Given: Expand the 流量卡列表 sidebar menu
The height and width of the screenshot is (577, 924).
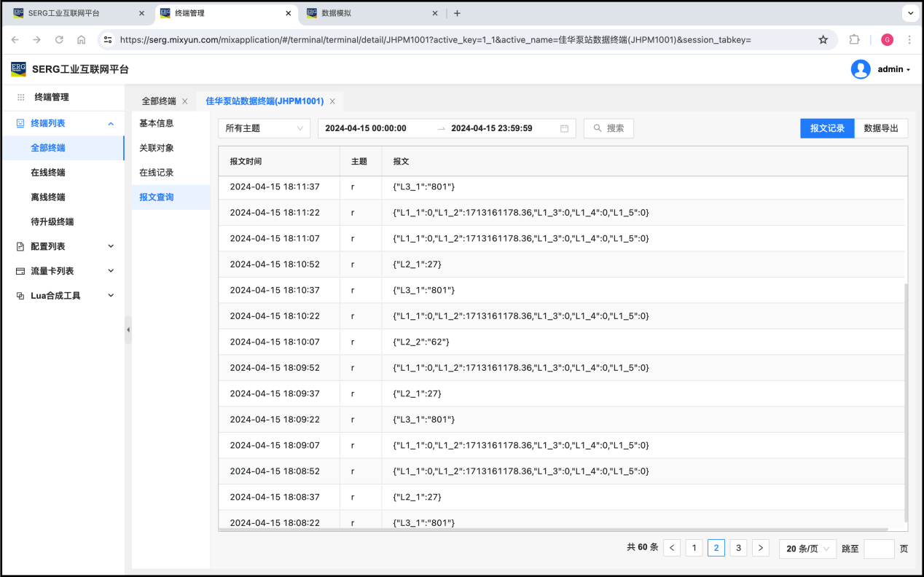Looking at the screenshot, I should tap(66, 271).
